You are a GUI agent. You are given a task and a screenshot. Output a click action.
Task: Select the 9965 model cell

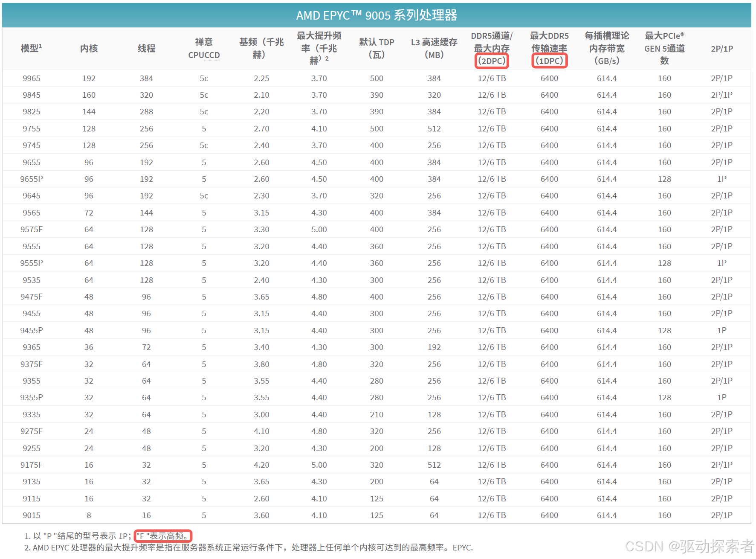(x=32, y=79)
